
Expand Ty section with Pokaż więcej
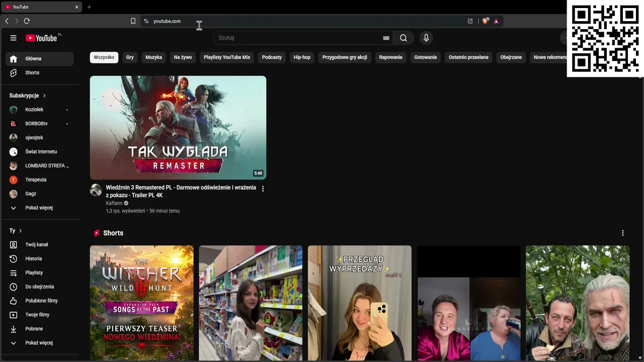click(40, 343)
